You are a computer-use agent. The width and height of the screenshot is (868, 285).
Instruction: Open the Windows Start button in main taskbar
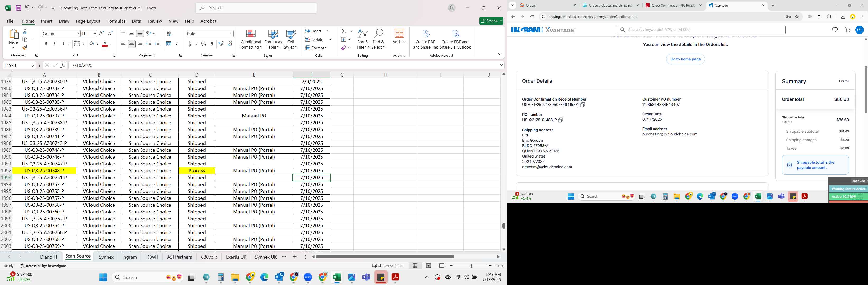103,277
